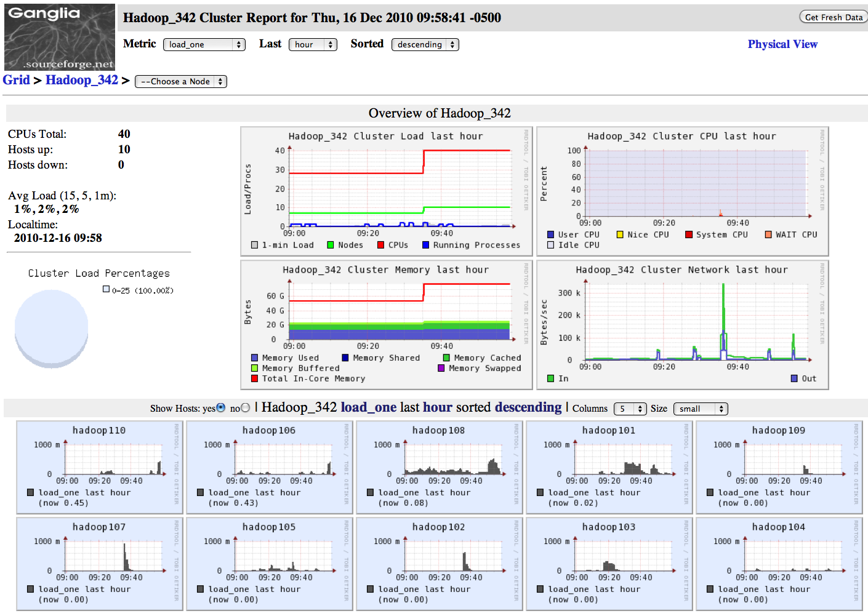Click the Localtime value 2010-12-16 09:58
The image size is (868, 616).
click(58, 238)
